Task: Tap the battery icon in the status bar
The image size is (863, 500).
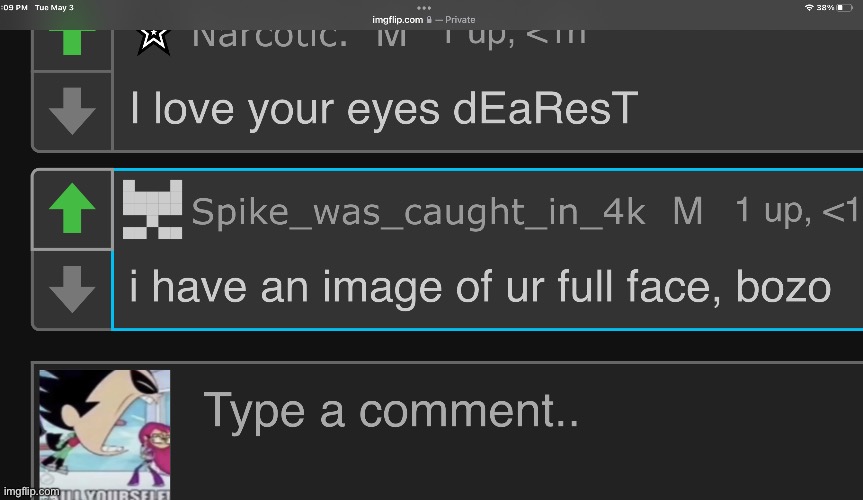Action: click(x=846, y=7)
